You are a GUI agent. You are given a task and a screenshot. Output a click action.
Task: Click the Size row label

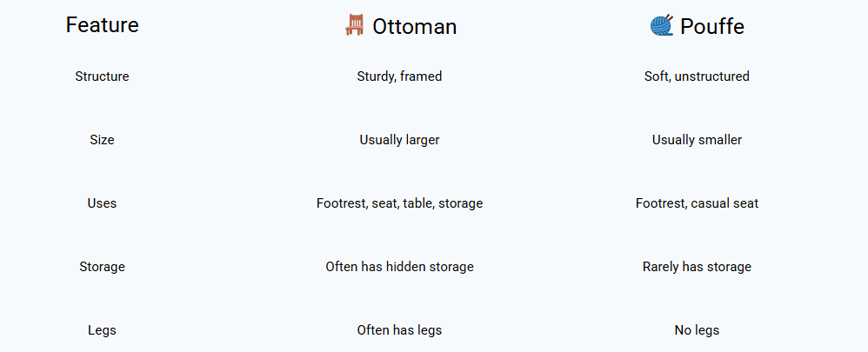(x=102, y=140)
